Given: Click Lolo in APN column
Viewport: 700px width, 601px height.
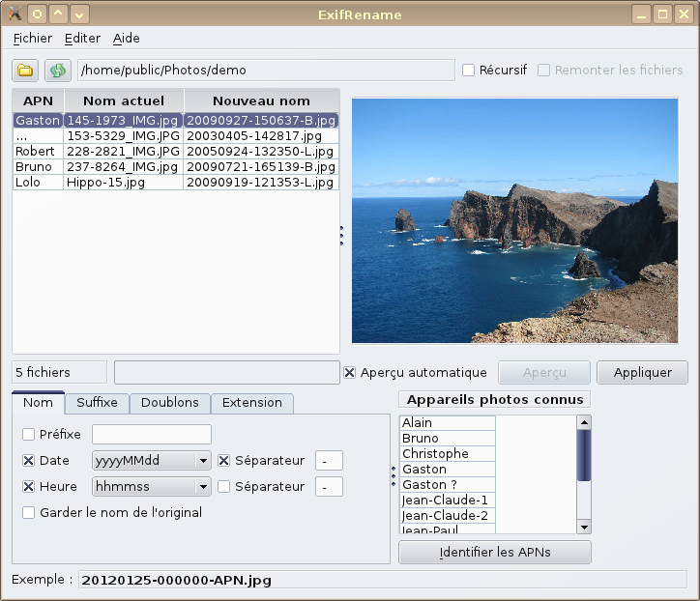Looking at the screenshot, I should 38,183.
